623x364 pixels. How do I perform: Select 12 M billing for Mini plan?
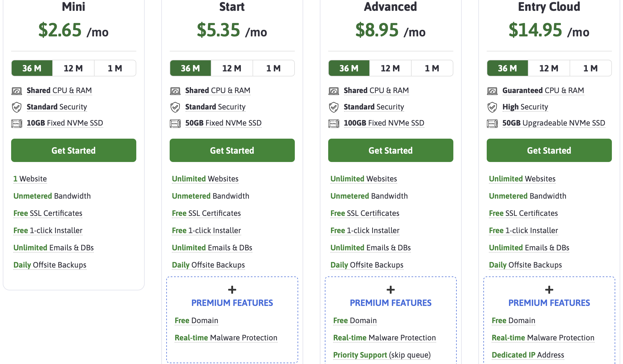pos(73,68)
